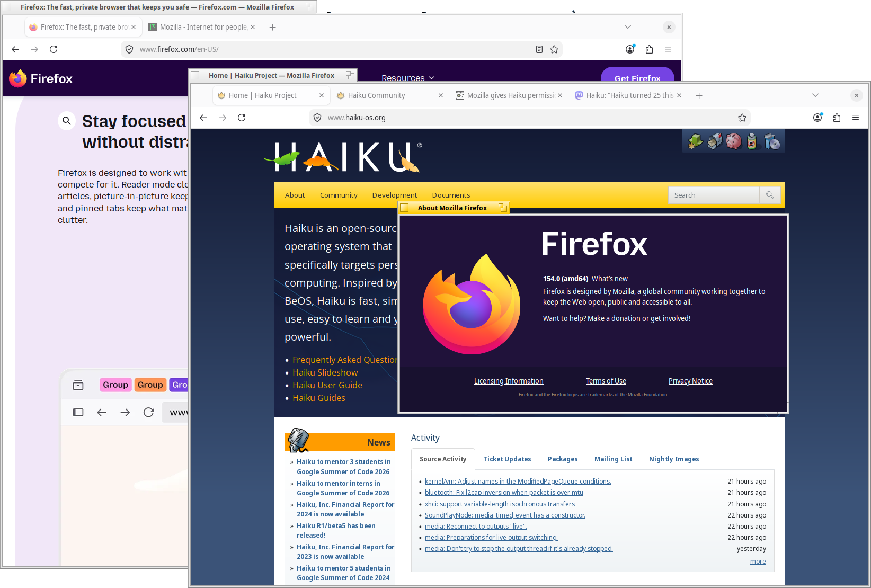This screenshot has height=588, width=871.
Task: Open 'Privacy Notice' in About Firefox
Action: coord(690,381)
